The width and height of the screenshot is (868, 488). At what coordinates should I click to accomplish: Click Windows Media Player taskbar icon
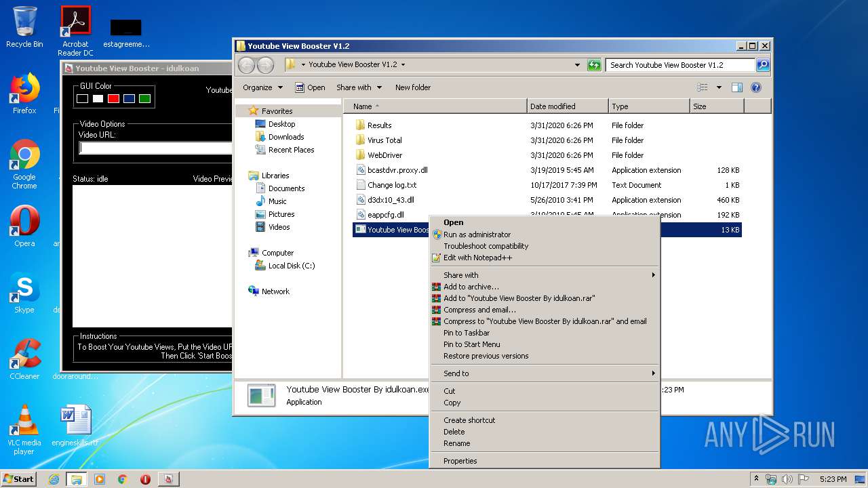coord(100,479)
